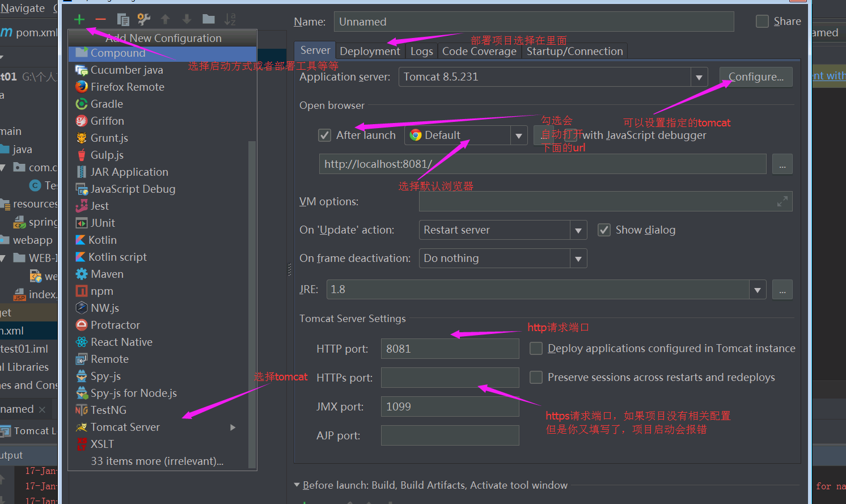Image resolution: width=846 pixels, height=504 pixels.
Task: Select Compound in Add New Configuration menu
Action: (x=162, y=53)
